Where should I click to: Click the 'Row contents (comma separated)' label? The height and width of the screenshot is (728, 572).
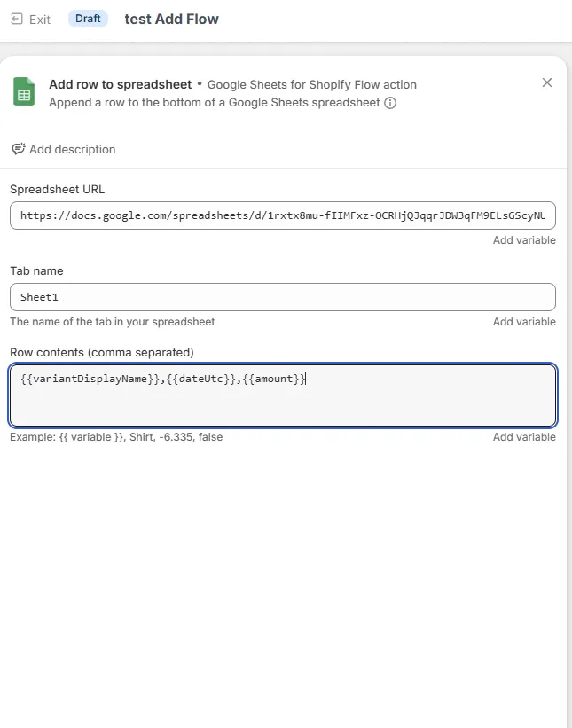101,352
